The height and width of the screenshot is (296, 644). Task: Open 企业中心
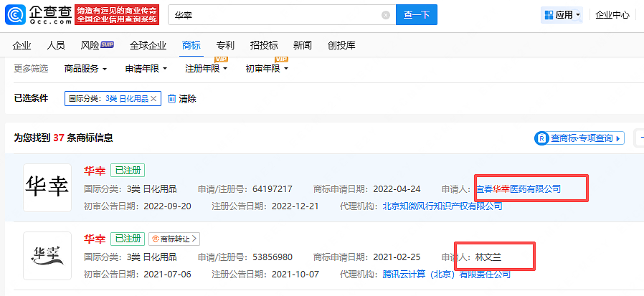[612, 15]
